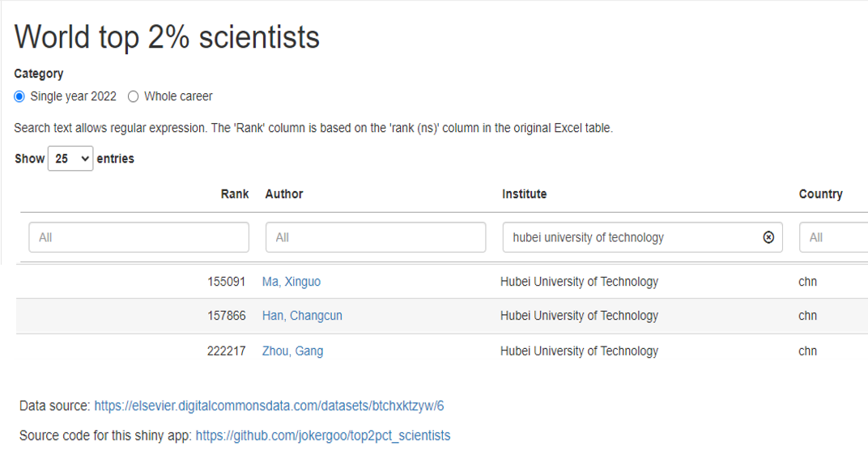Open the Zhou, Gang author link
Screen dimensions: 868x459
[x=292, y=351]
